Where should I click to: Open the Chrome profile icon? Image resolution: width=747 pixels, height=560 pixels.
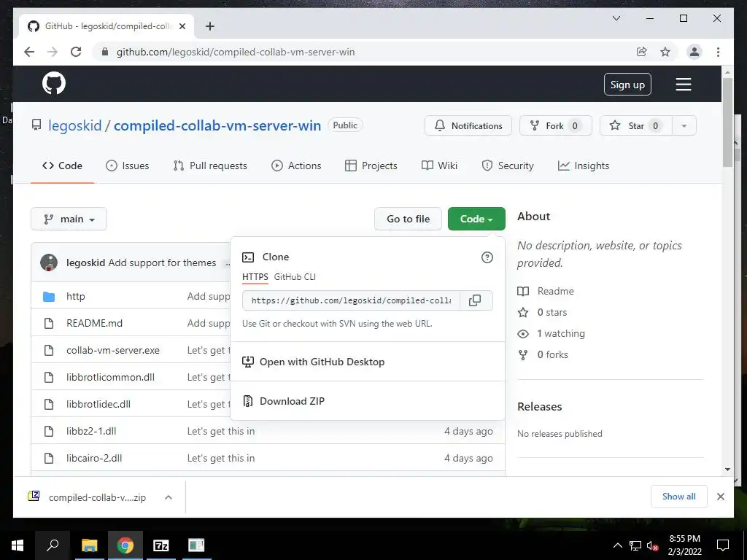[x=694, y=52]
